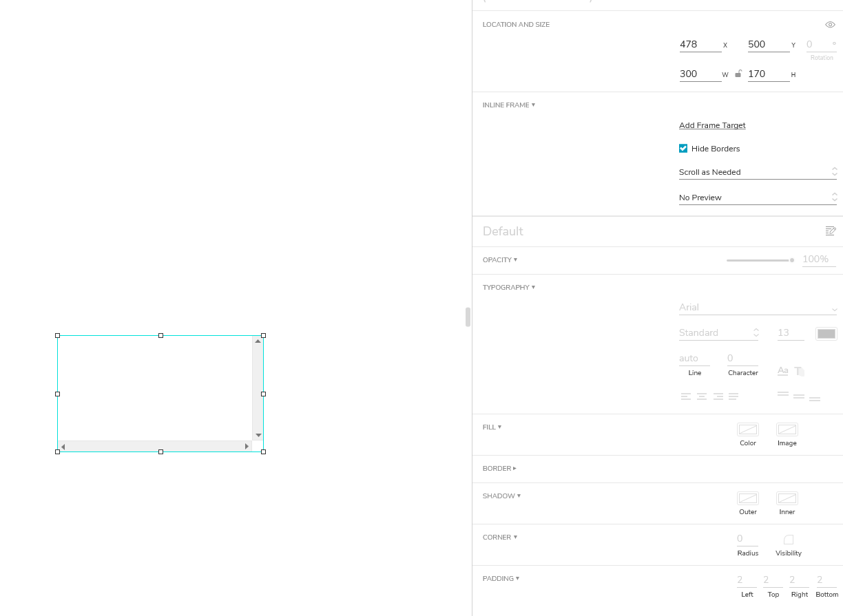The image size is (843, 616).
Task: Expand the BORDER section
Action: [x=499, y=468]
